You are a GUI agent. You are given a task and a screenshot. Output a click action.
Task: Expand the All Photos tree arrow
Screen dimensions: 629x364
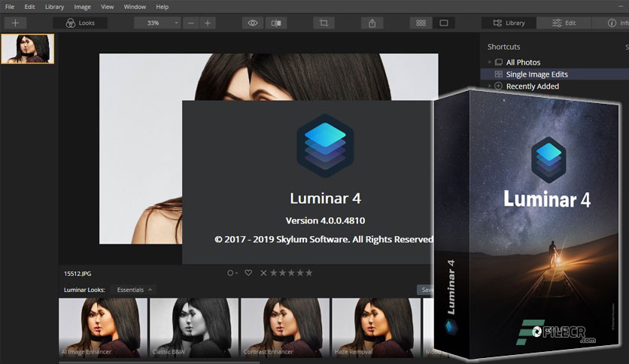click(x=489, y=62)
